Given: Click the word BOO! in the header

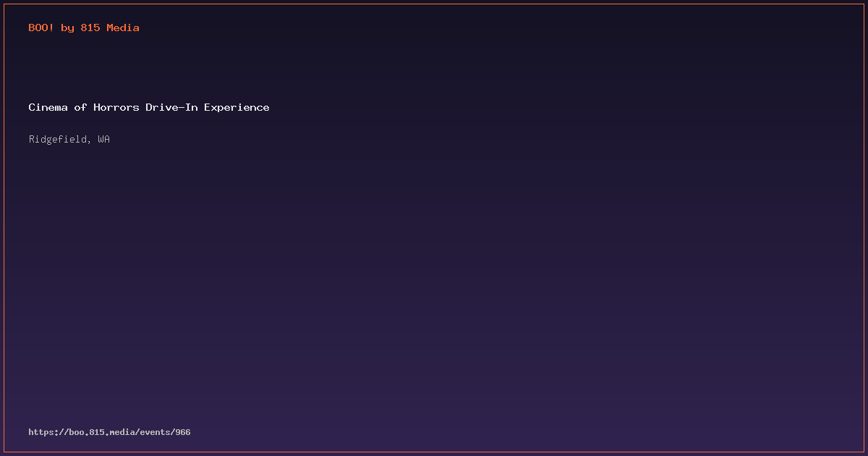Looking at the screenshot, I should [x=41, y=28].
